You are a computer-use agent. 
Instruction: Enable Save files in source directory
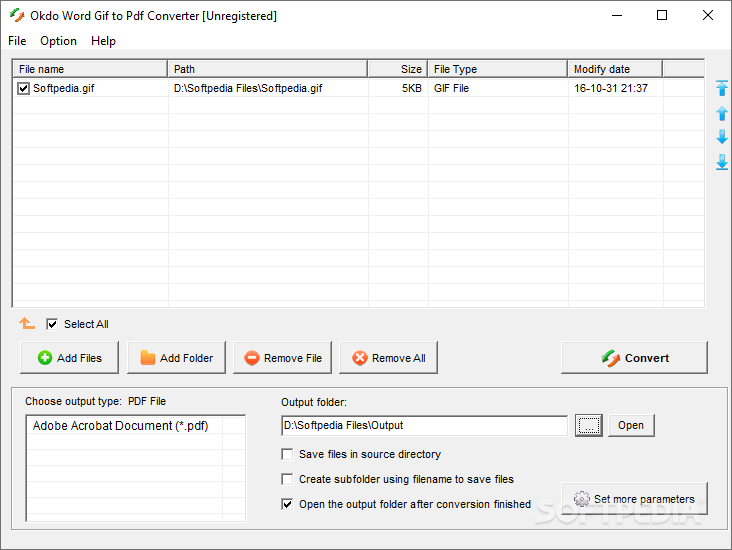coord(287,454)
